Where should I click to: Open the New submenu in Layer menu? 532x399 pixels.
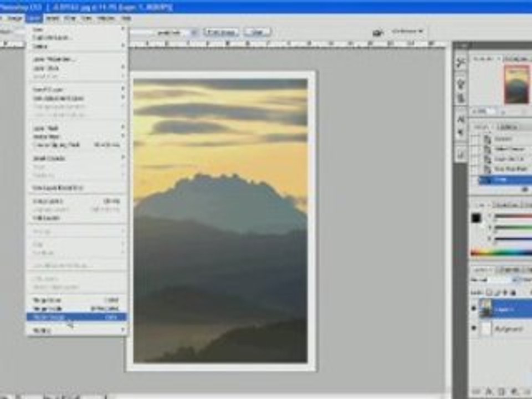pyautogui.click(x=76, y=29)
